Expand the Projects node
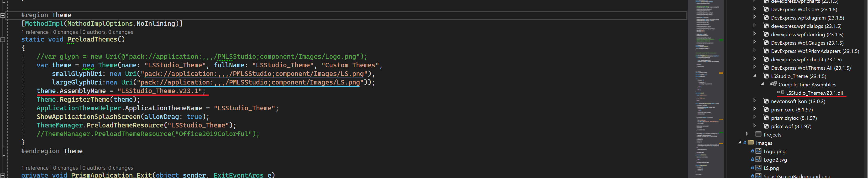868x179 pixels. [747, 133]
